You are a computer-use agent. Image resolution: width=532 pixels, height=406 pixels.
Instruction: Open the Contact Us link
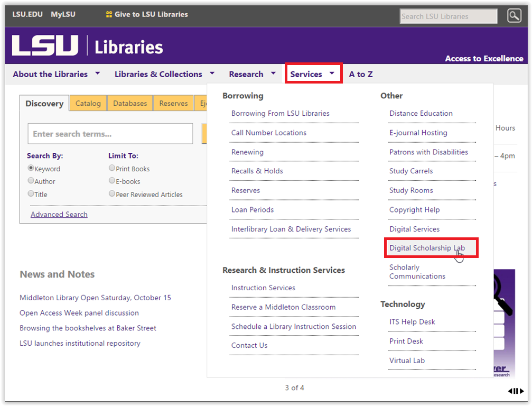[x=249, y=345]
